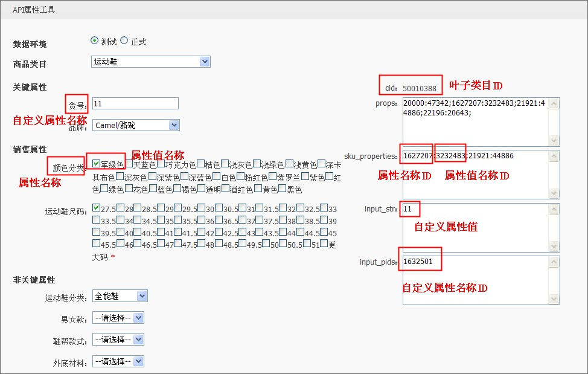Click inside the props text area
This screenshot has width=588, height=374.
click(476, 121)
